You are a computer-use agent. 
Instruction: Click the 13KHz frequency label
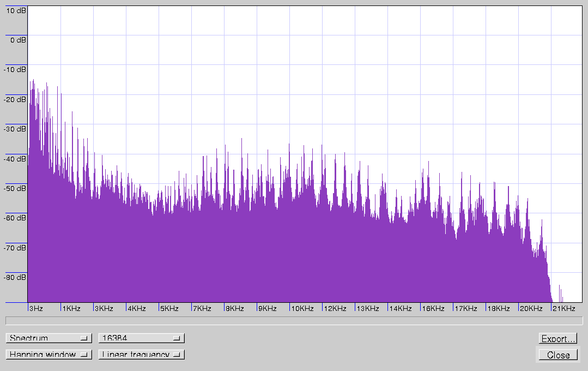pyautogui.click(x=368, y=309)
